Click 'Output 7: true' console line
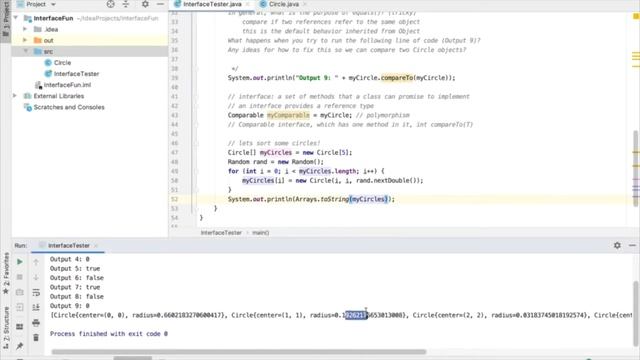The height and width of the screenshot is (360, 640). point(75,287)
